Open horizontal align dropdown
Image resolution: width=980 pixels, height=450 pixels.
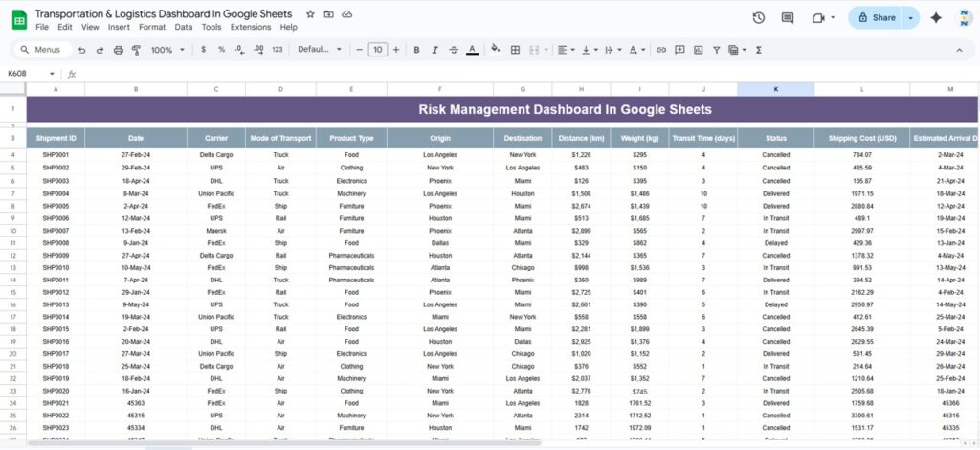[x=567, y=50]
